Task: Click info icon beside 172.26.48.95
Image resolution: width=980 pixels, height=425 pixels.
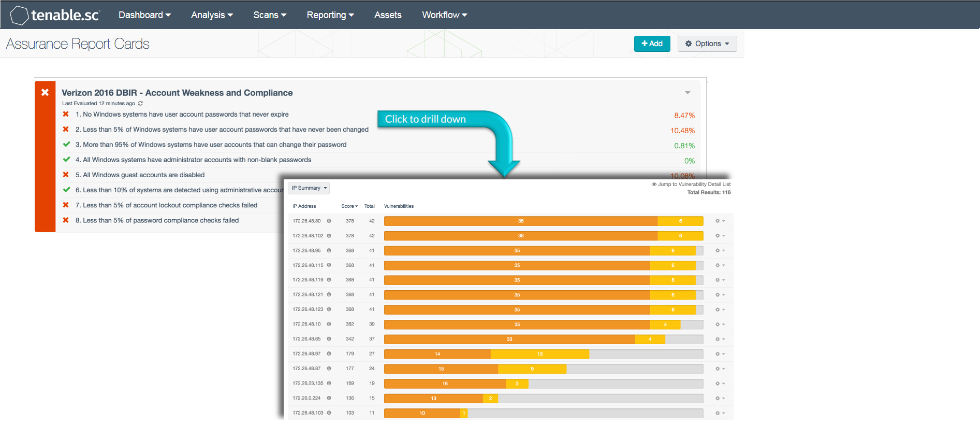Action: coord(329,250)
